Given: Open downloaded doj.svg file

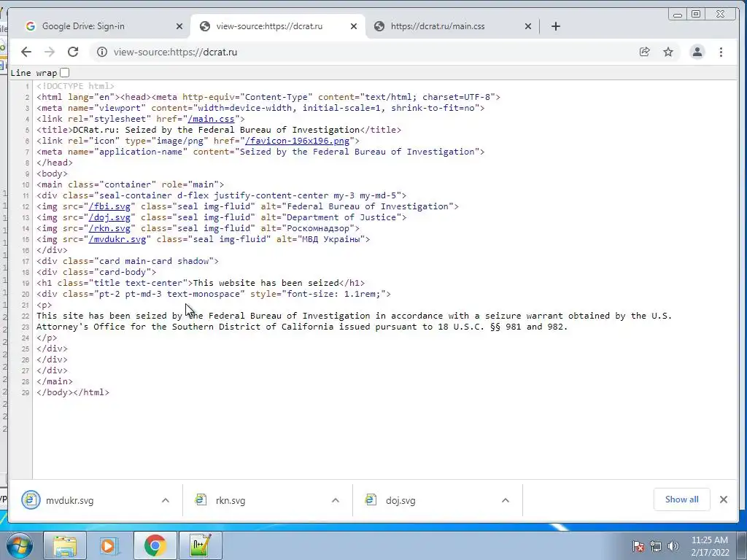Looking at the screenshot, I should coord(400,500).
